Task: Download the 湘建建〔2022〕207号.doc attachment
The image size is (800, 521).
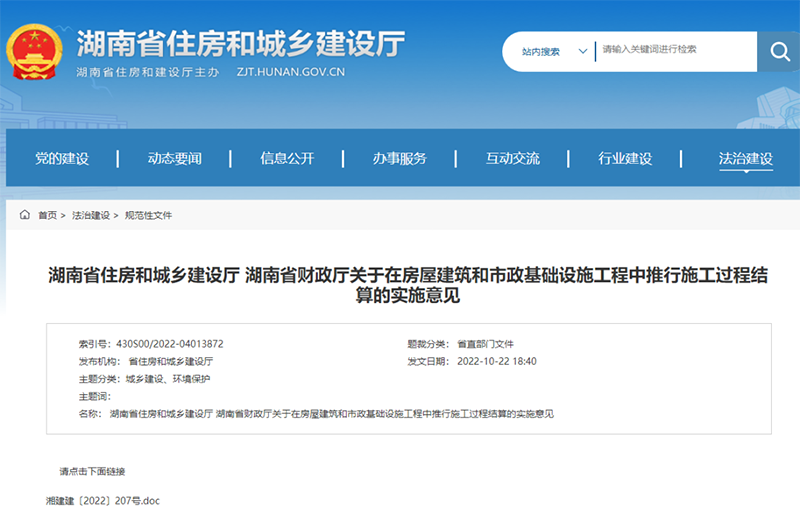Action: point(103,500)
